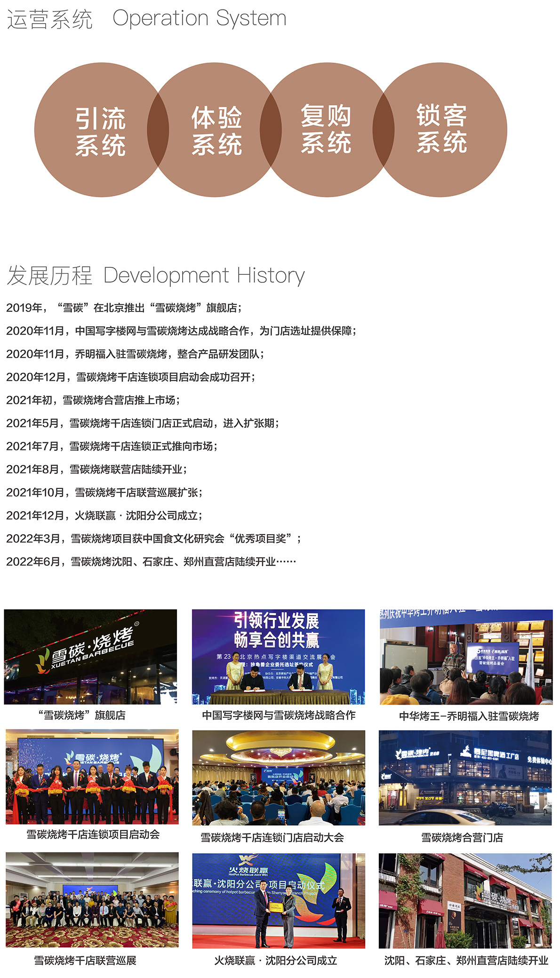The height and width of the screenshot is (978, 560).
Task: Click the caption “雪碳烧烤”旗舰店
Action: pos(82,715)
